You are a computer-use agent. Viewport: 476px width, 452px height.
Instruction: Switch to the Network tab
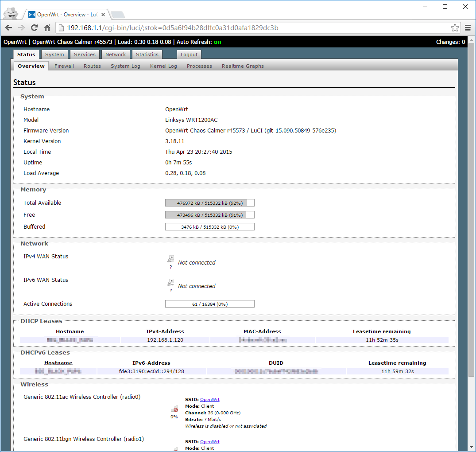click(x=116, y=55)
